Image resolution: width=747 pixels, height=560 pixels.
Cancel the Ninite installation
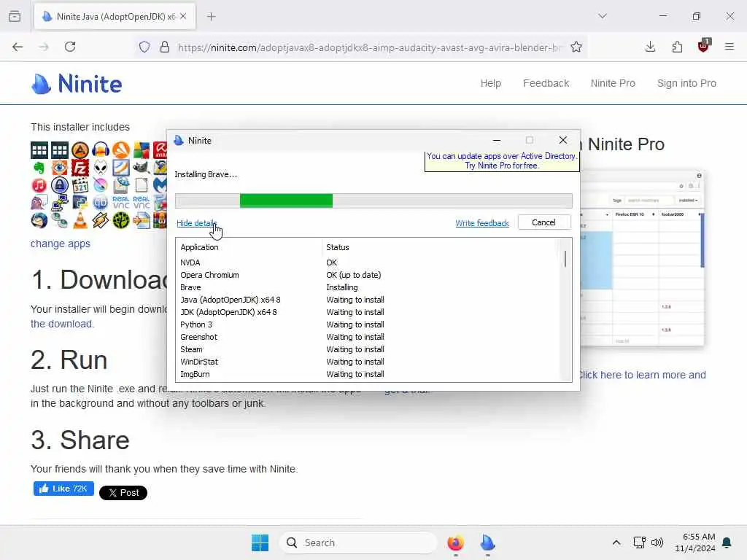544,222
